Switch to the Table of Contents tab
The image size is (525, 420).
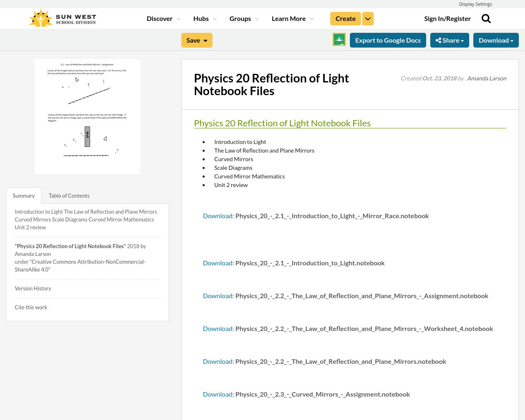point(69,195)
